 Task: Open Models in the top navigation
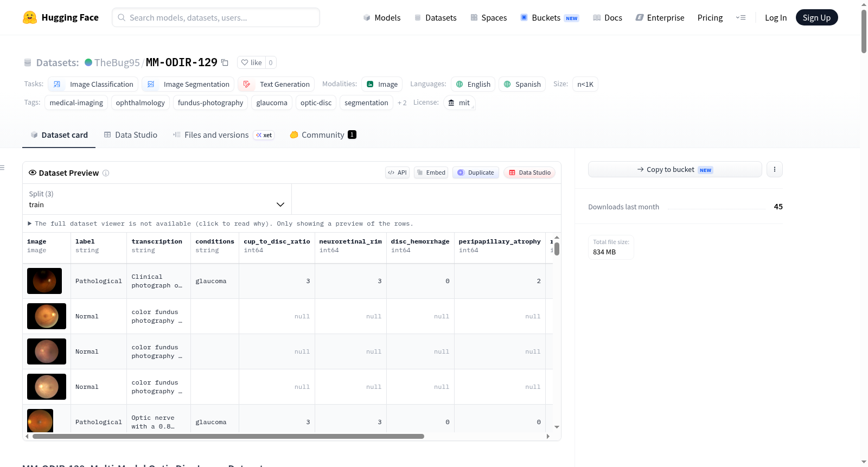pyautogui.click(x=382, y=17)
